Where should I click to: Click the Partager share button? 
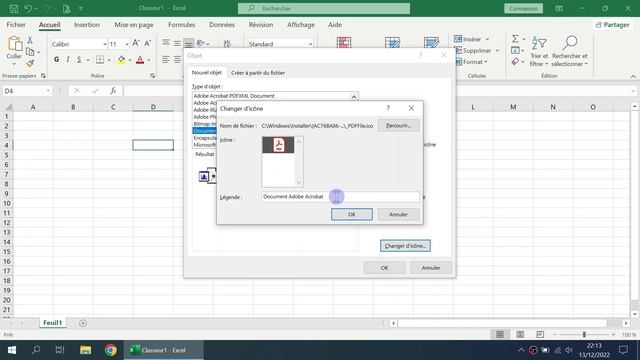click(612, 25)
